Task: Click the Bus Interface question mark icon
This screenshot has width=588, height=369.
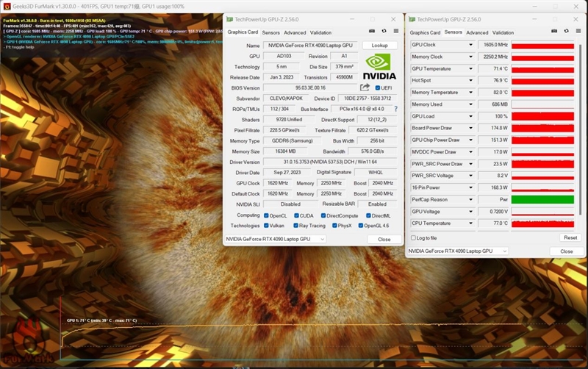Action: coord(395,109)
